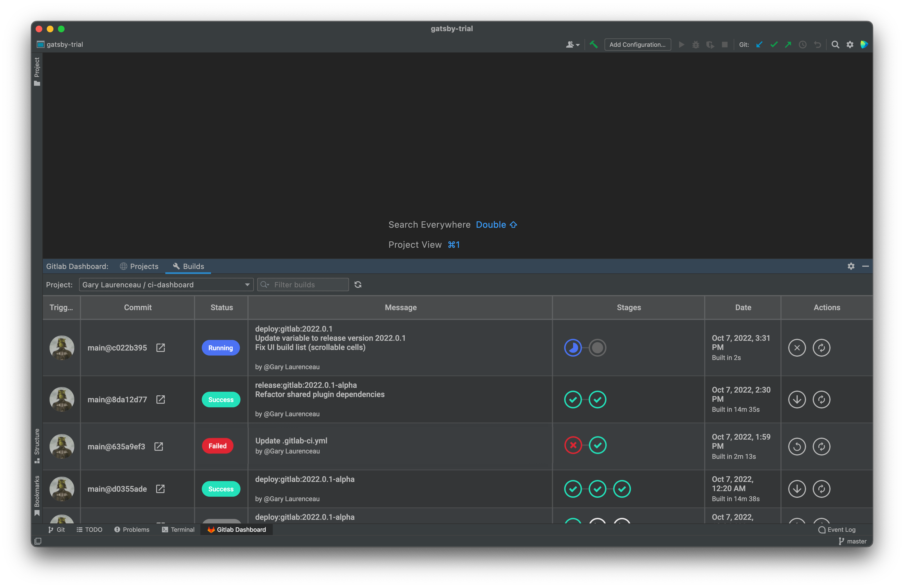Viewport: 904px width, 588px height.
Task: Click the Build Project hammer icon
Action: click(x=594, y=45)
